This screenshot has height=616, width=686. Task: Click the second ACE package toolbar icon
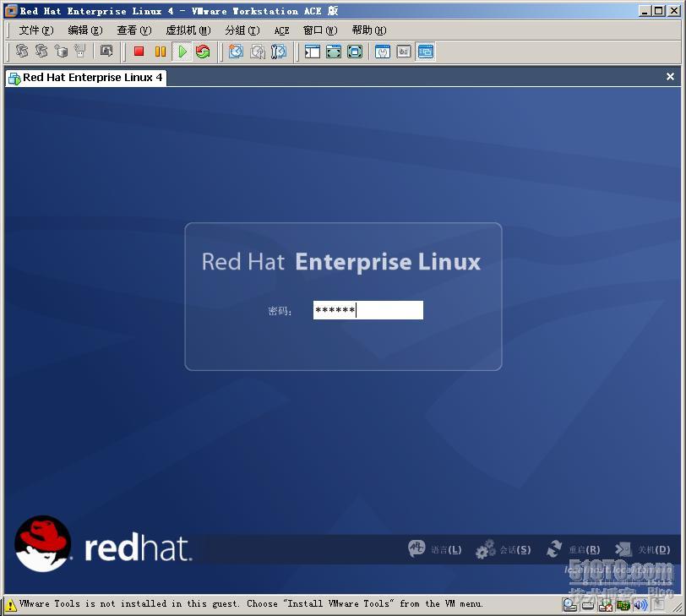point(41,52)
